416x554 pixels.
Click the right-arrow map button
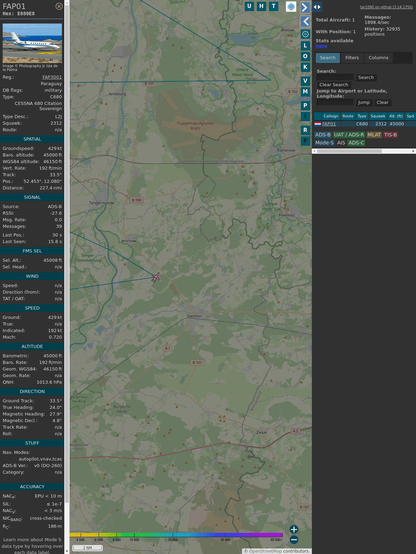coord(305,7)
